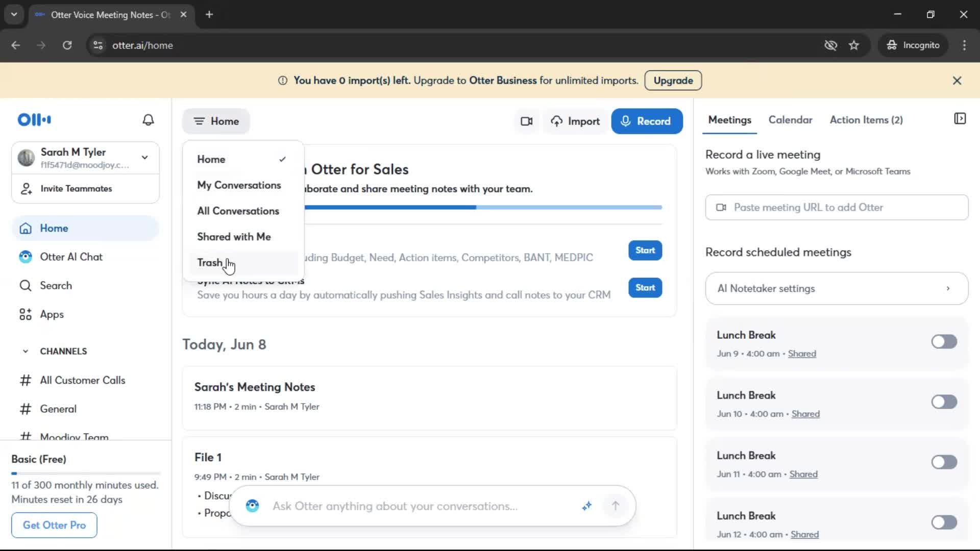The width and height of the screenshot is (980, 551).
Task: Open the All Customer Calls channel
Action: pyautogui.click(x=85, y=380)
